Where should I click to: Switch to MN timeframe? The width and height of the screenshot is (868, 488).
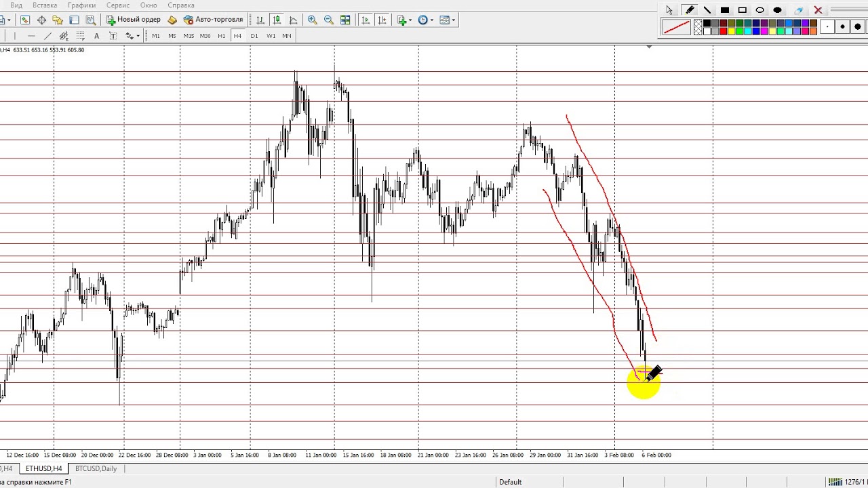point(286,36)
